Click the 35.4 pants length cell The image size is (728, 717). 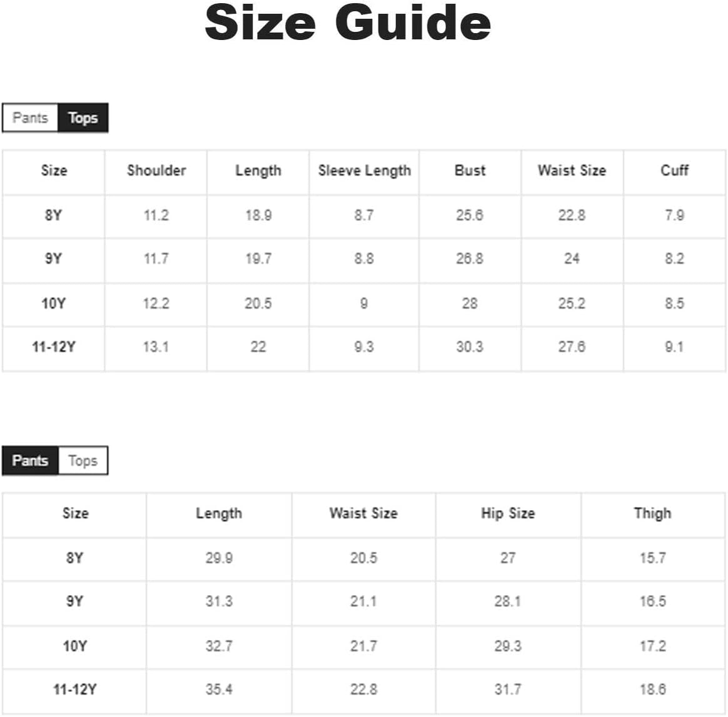(219, 689)
